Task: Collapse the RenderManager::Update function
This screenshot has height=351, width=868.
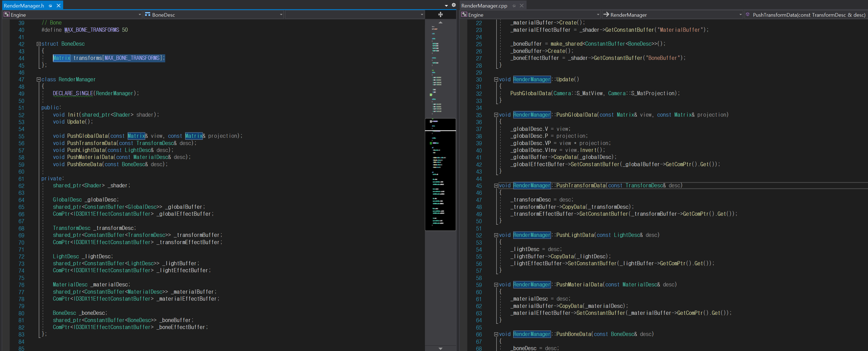Action: [496, 80]
